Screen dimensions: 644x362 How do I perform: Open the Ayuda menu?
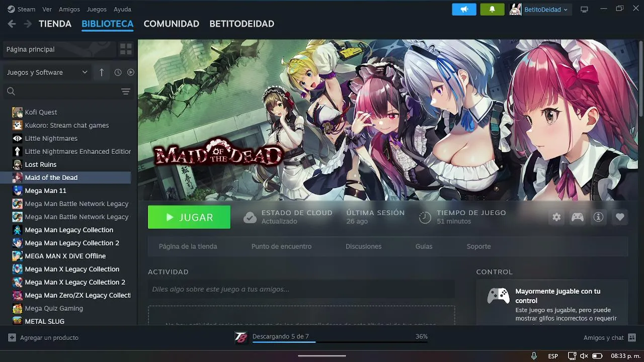[x=122, y=9]
